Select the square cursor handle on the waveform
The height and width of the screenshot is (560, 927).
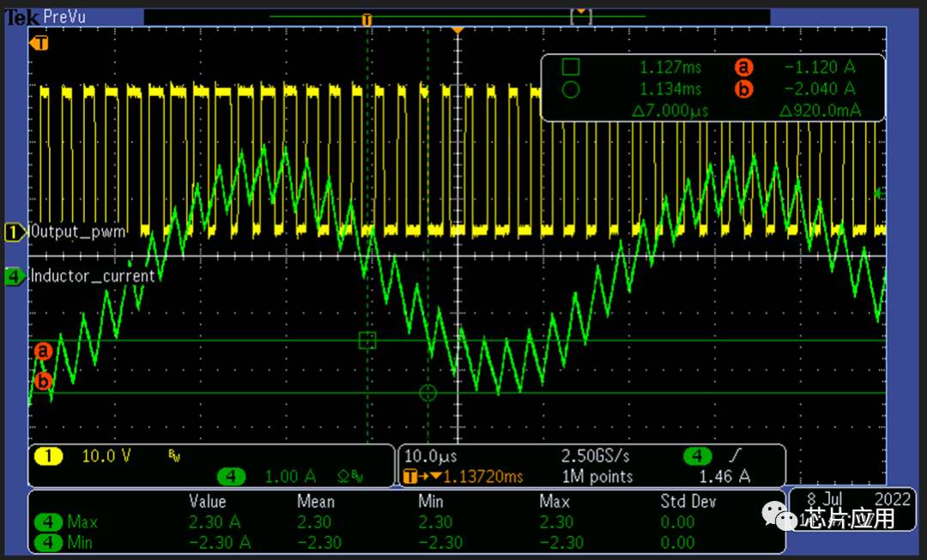[x=367, y=340]
